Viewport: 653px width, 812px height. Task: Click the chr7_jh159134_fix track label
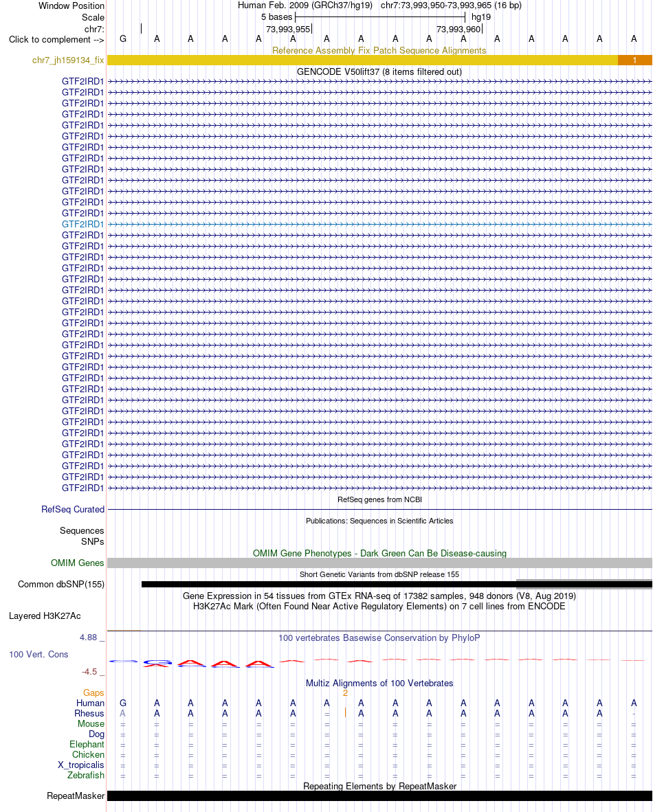click(68, 60)
